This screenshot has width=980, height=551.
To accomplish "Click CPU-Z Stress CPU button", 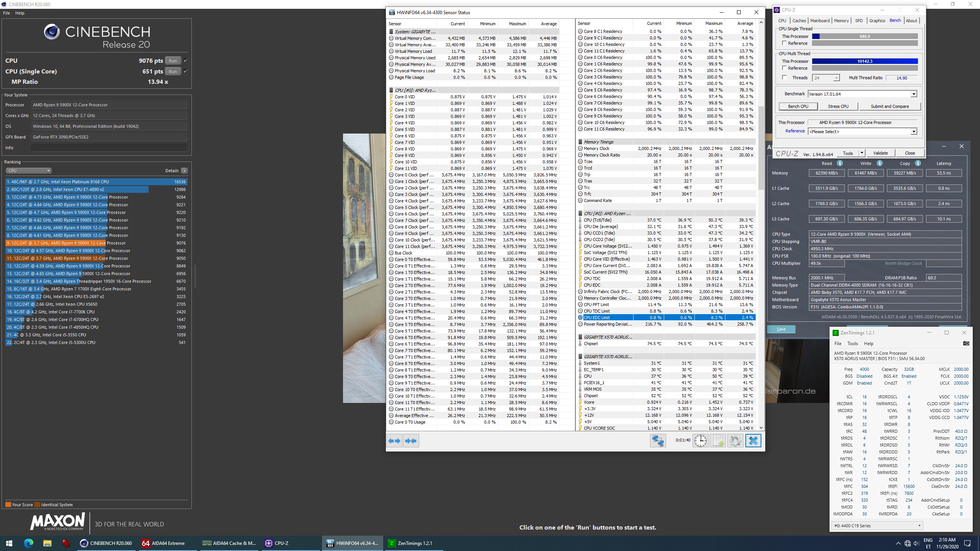I will coord(838,106).
